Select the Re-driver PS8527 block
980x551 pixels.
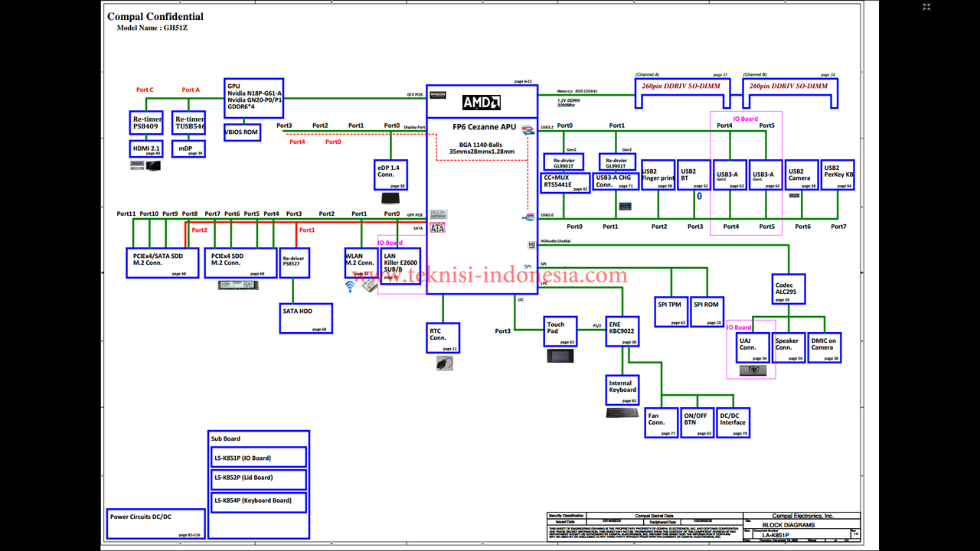pyautogui.click(x=295, y=262)
